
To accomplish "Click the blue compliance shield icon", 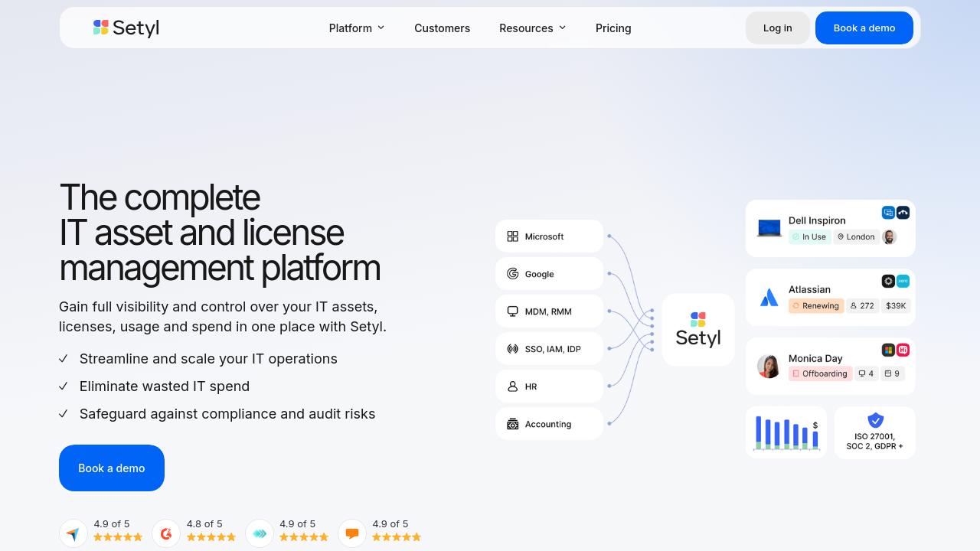I will [x=875, y=420].
